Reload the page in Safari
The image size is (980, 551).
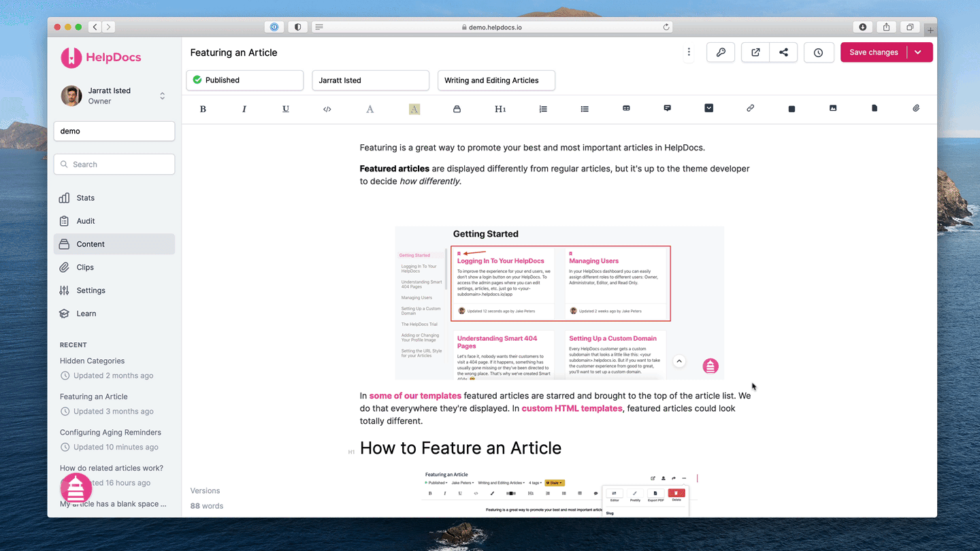(666, 27)
